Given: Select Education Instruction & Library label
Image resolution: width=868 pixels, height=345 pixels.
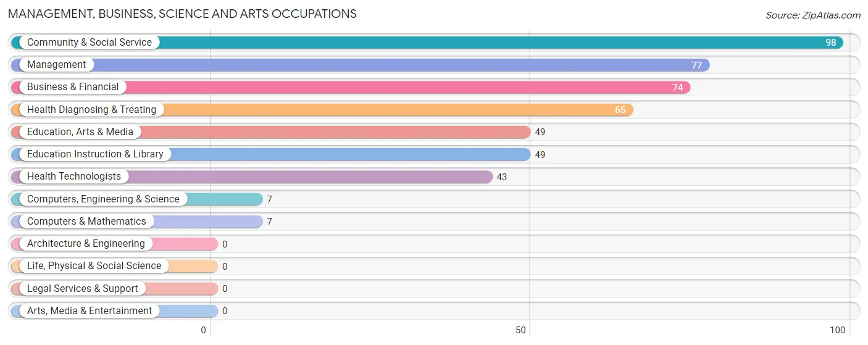Looking at the screenshot, I should click(x=95, y=154).
